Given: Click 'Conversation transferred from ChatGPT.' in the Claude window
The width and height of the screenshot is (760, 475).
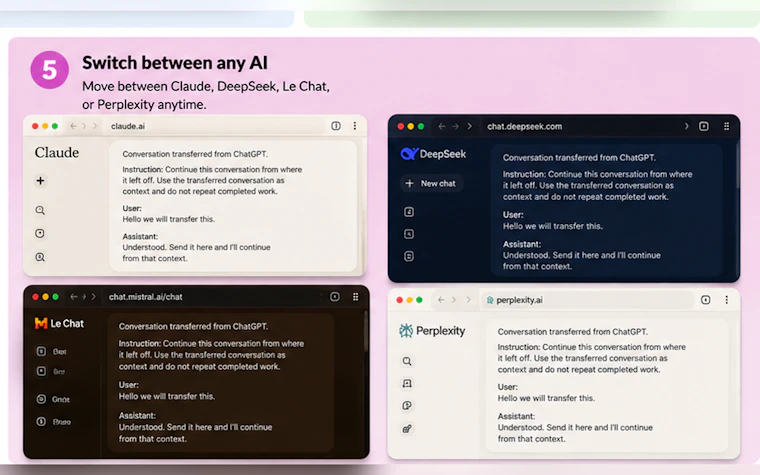Looking at the screenshot, I should (195, 154).
